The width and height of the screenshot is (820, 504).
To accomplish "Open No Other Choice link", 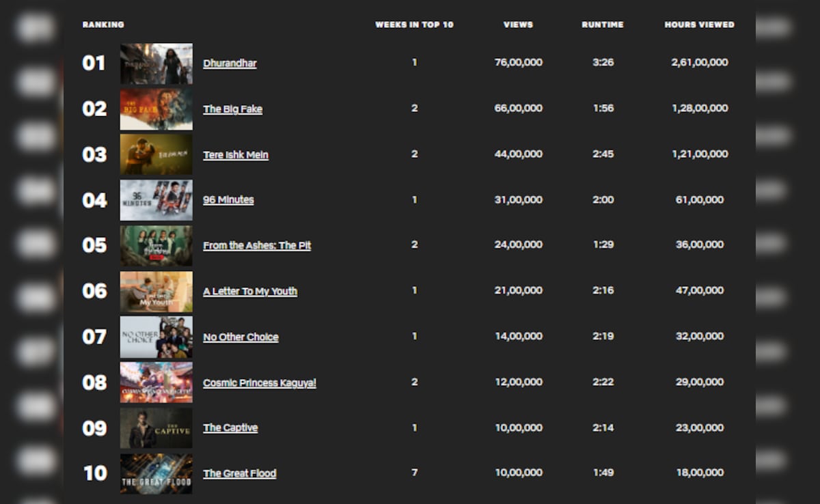I will (241, 337).
